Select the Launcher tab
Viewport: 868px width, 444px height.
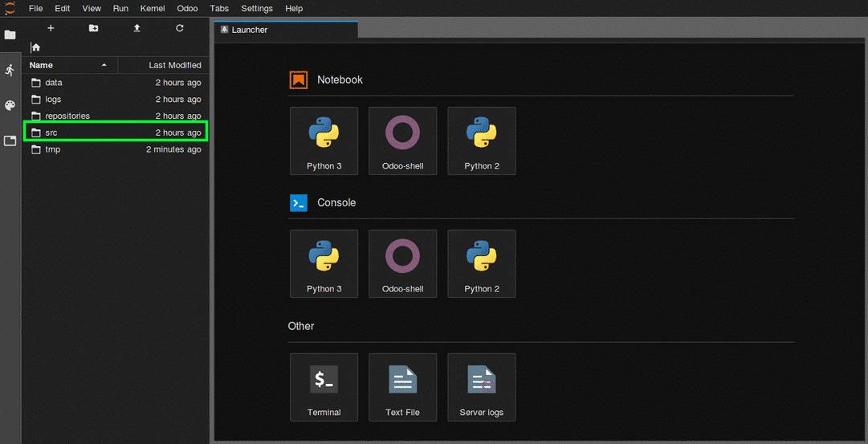[x=286, y=30]
